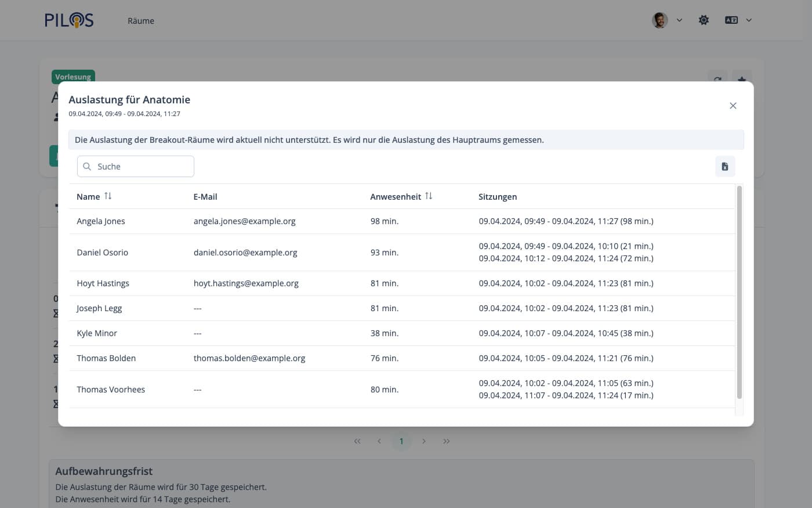The width and height of the screenshot is (812, 508).
Task: Go to previous page of history
Action: click(x=379, y=441)
